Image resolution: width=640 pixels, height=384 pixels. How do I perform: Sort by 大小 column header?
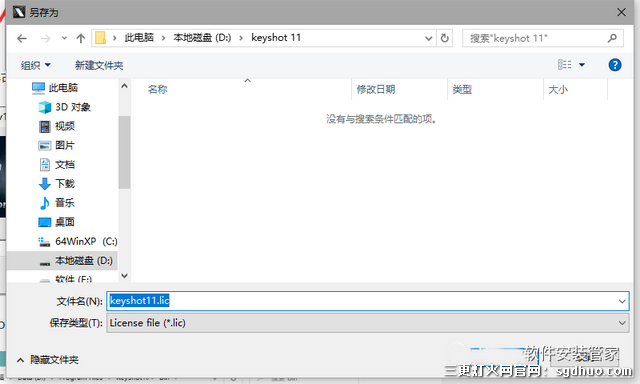pos(558,89)
